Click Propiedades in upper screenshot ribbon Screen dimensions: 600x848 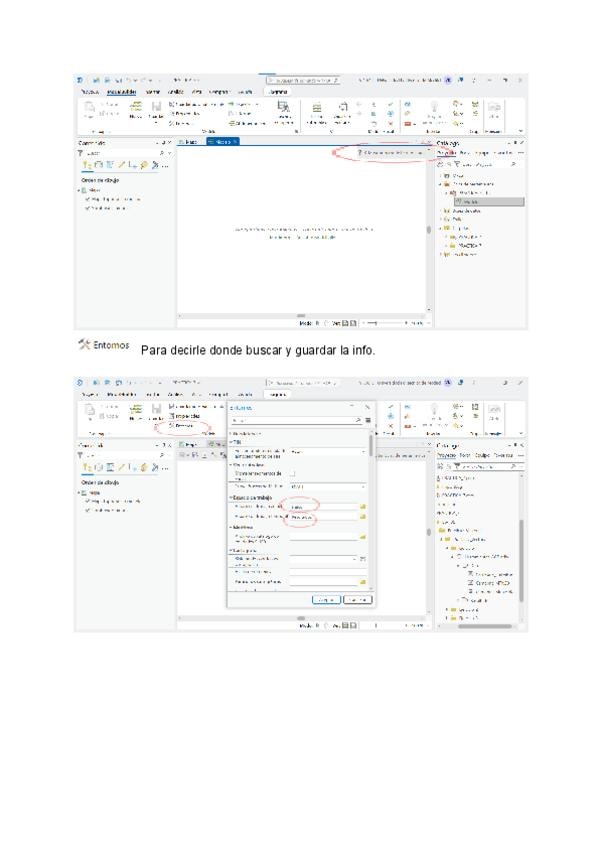pyautogui.click(x=184, y=114)
